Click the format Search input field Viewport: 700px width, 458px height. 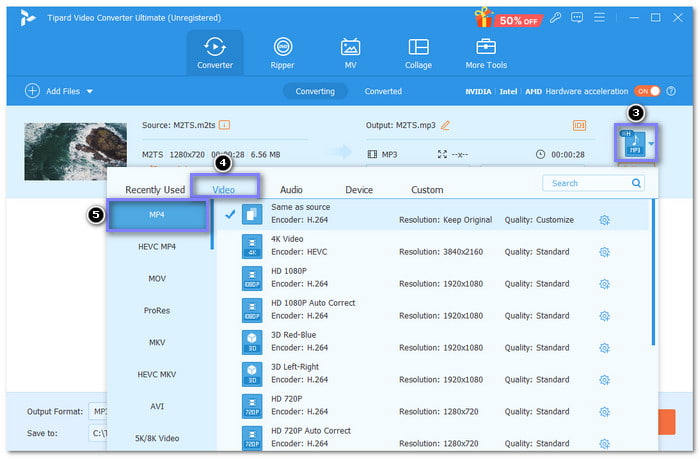(x=593, y=183)
